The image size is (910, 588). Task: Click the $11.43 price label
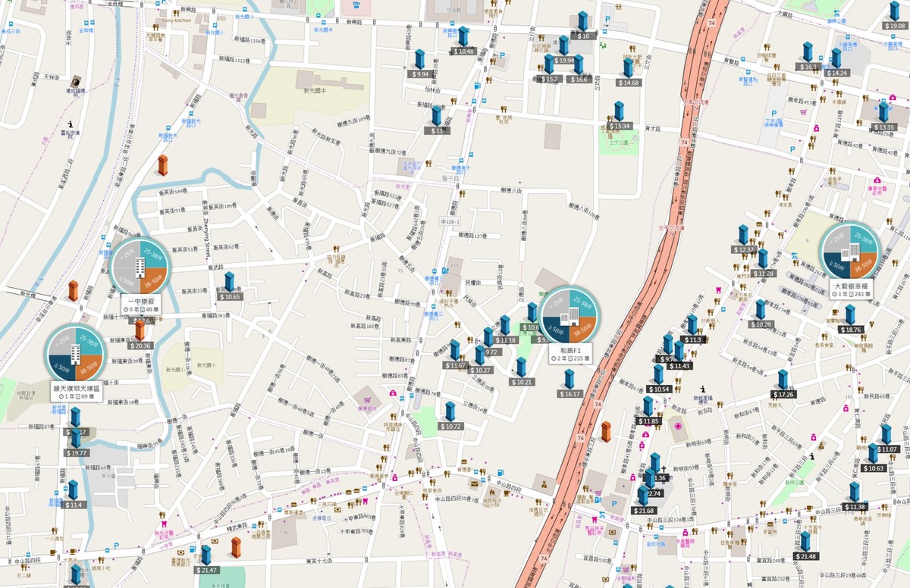point(679,366)
